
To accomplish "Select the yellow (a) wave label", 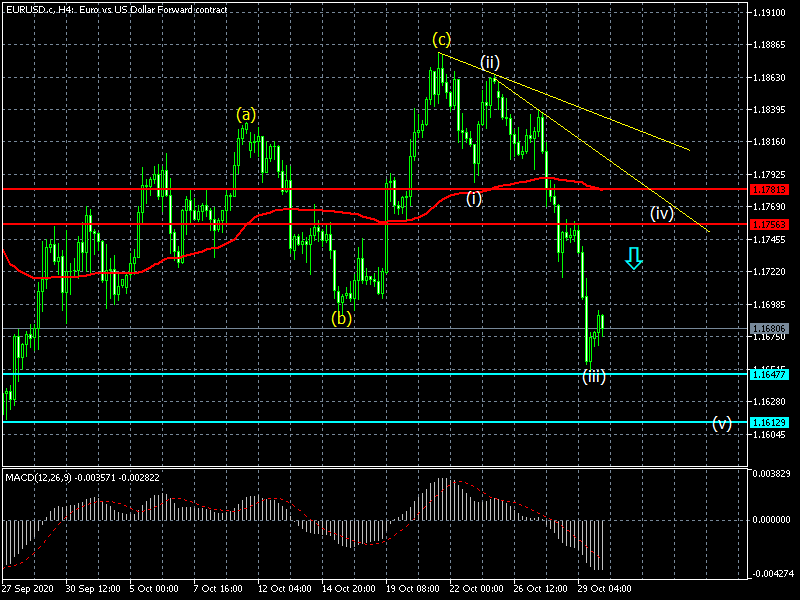I will click(x=246, y=114).
